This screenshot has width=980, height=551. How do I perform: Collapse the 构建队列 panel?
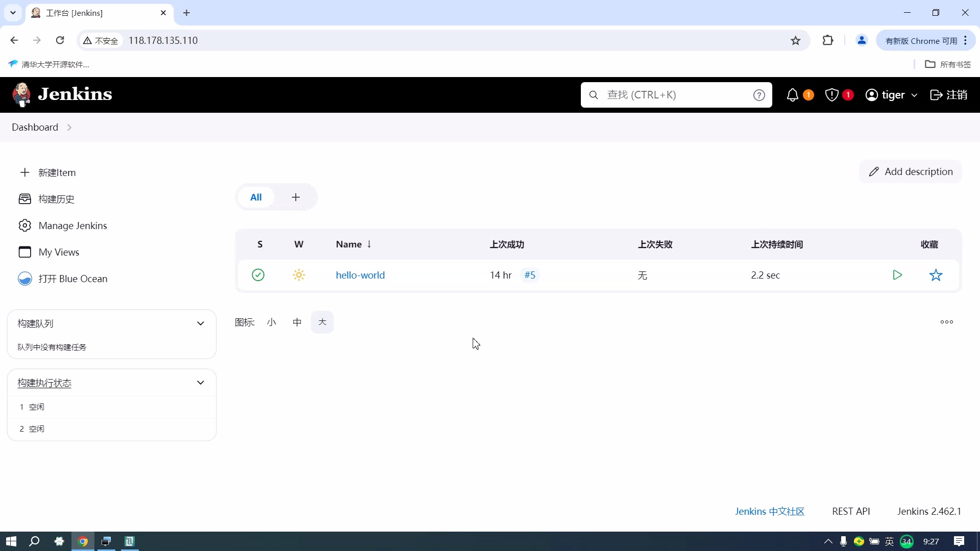click(x=201, y=323)
